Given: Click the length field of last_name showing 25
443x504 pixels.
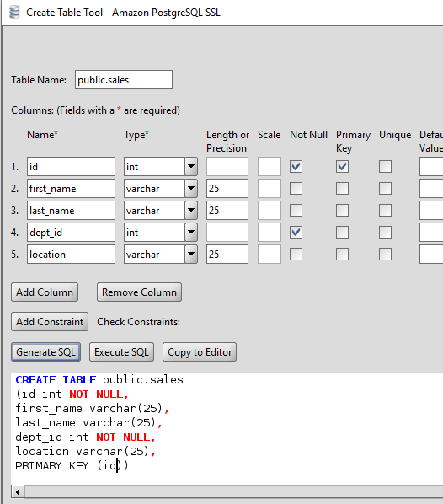Looking at the screenshot, I should 227,210.
